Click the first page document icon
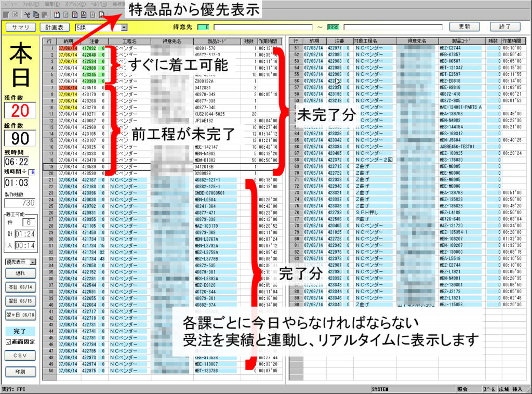 click(x=57, y=14)
